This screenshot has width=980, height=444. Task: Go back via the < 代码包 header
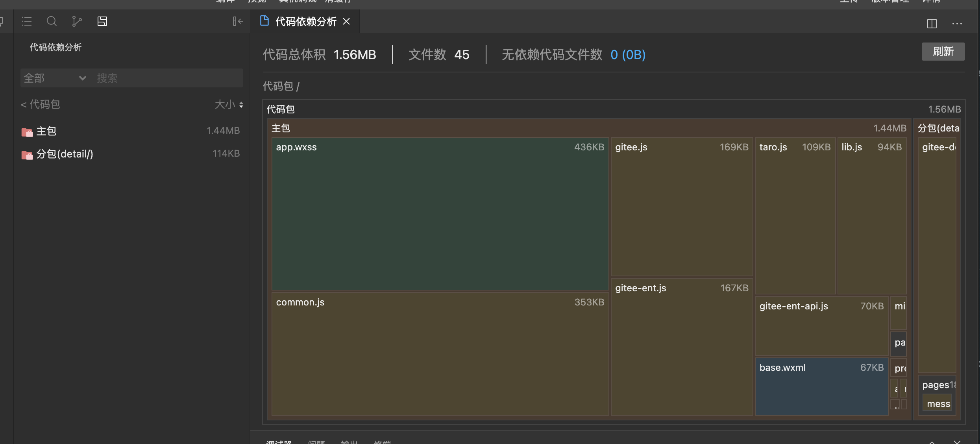click(x=40, y=104)
